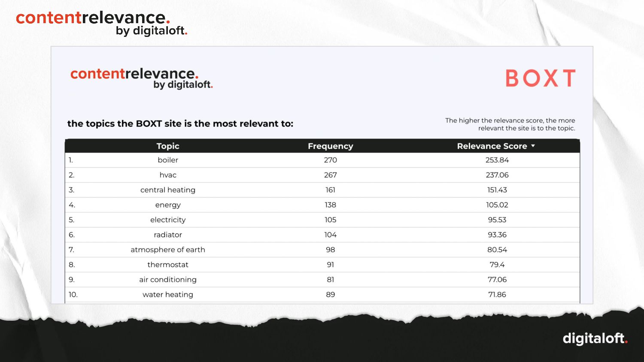Click the Topic column header
The image size is (644, 362).
click(x=168, y=146)
